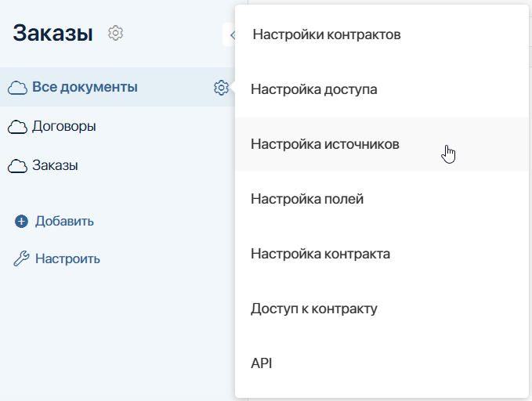Viewport: 532px width, 401px height.
Task: Open settings gear next to Заказы heading
Action: [115, 33]
